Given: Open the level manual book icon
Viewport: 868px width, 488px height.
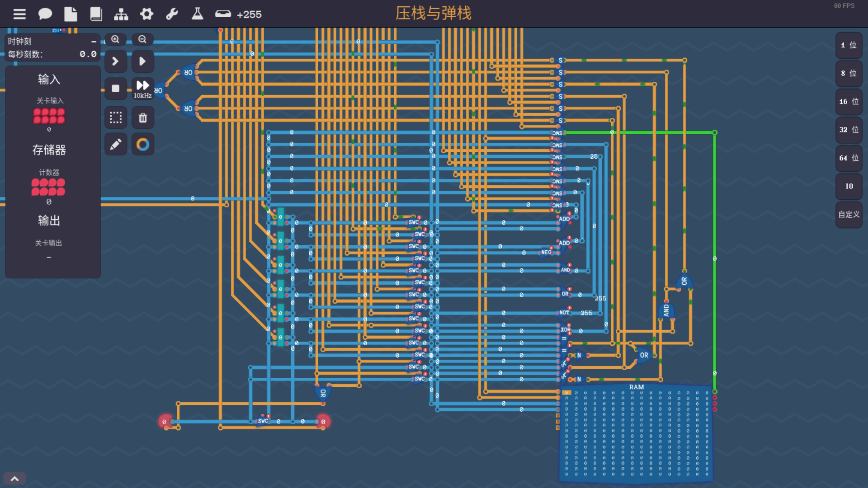Looking at the screenshot, I should (x=96, y=14).
